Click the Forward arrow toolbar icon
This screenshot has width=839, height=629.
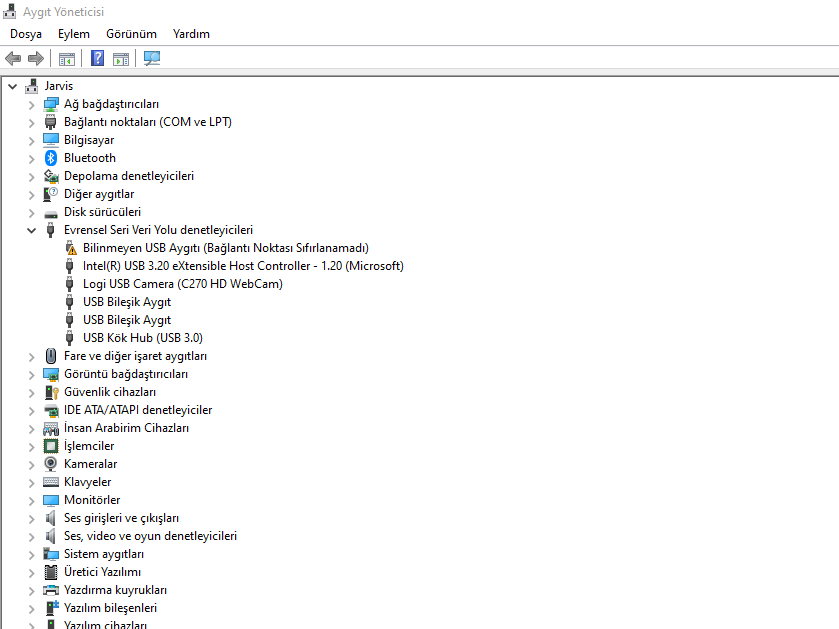point(36,58)
